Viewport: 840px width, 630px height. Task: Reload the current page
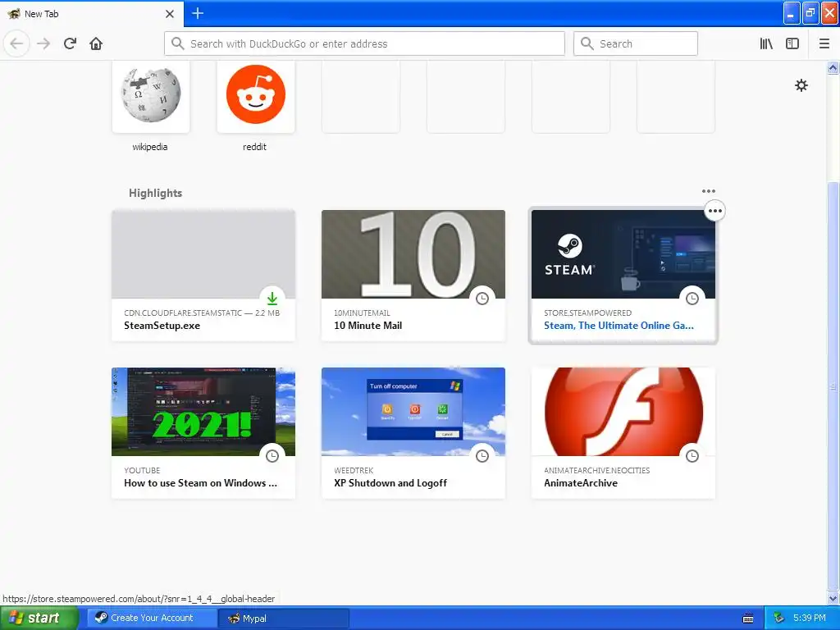[71, 43]
